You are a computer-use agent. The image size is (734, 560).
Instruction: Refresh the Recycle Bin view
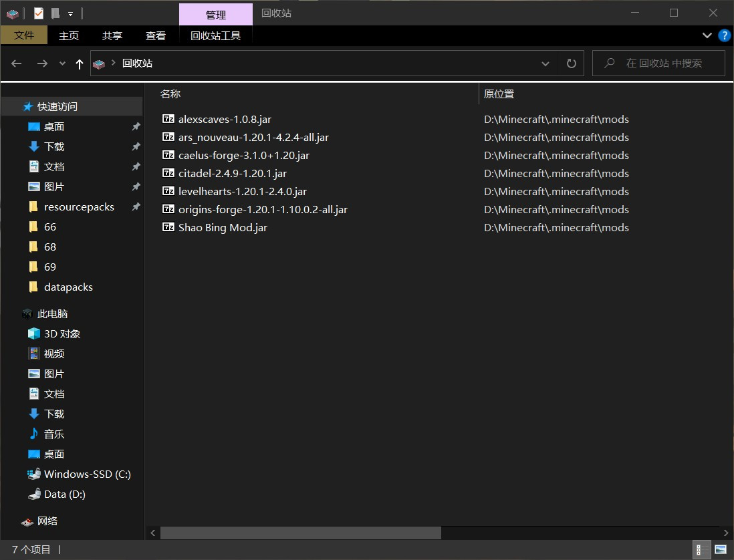point(571,63)
